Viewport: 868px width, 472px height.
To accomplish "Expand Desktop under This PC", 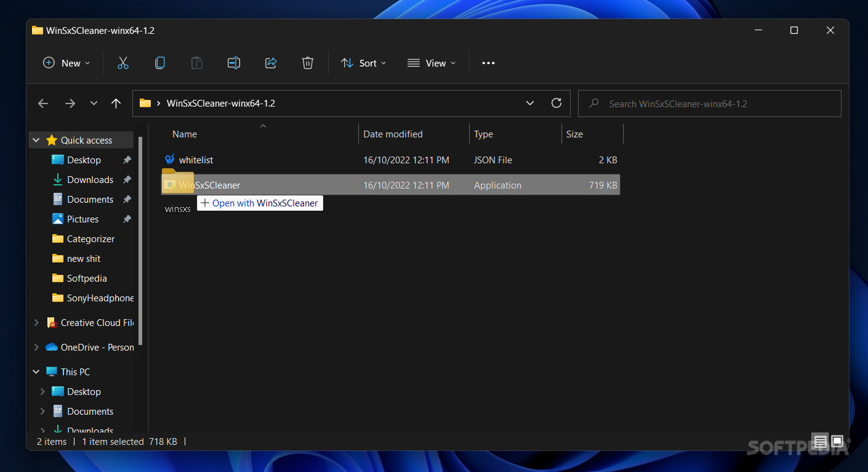I will 42,391.
